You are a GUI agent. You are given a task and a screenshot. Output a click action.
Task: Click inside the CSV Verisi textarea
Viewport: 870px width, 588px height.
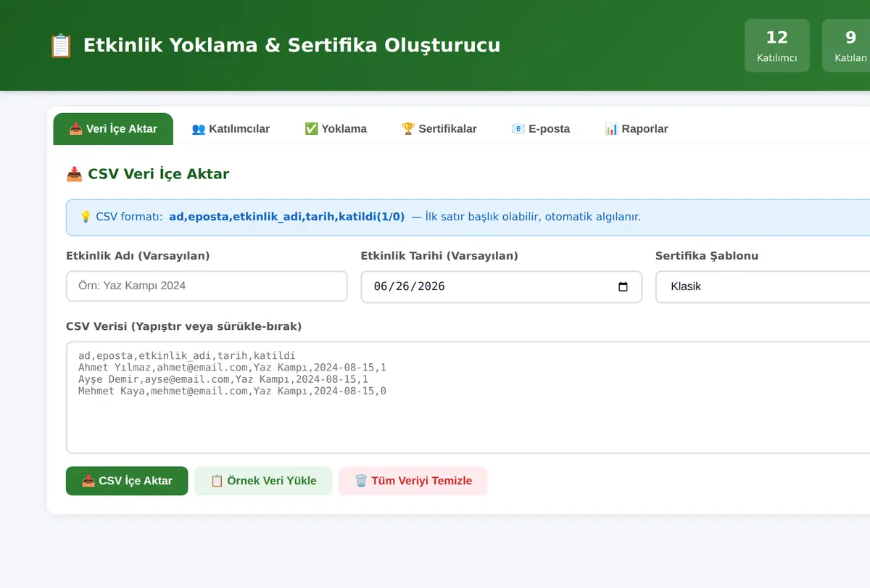coord(468,397)
